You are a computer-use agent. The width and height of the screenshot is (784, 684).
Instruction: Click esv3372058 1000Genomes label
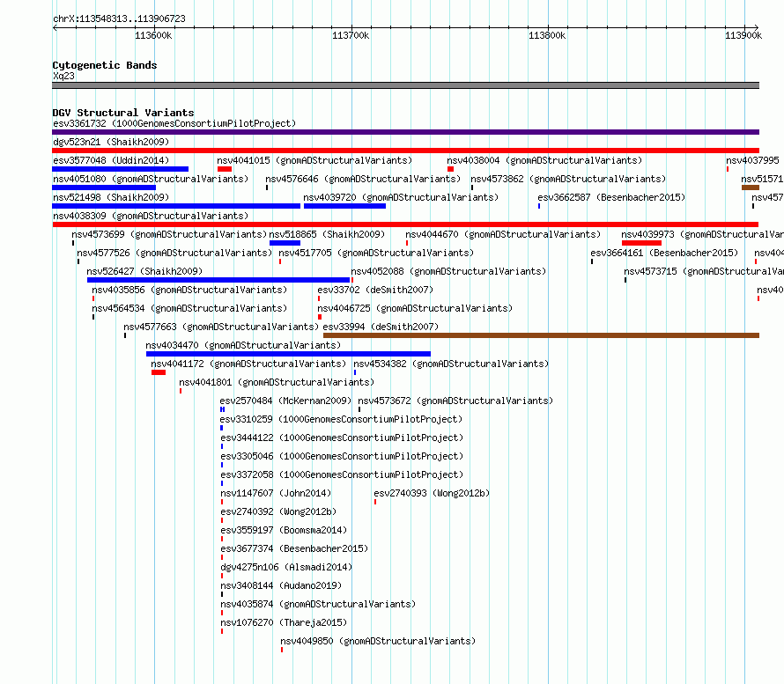342,474
